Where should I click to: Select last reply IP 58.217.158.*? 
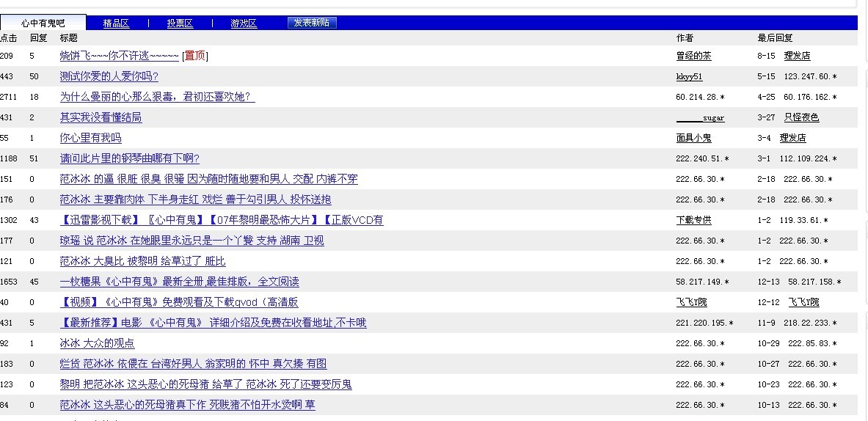coord(815,282)
